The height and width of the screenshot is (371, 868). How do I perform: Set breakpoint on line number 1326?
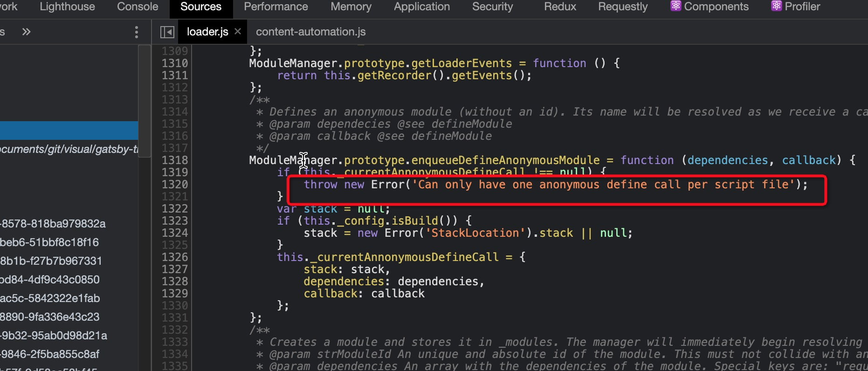(x=175, y=257)
